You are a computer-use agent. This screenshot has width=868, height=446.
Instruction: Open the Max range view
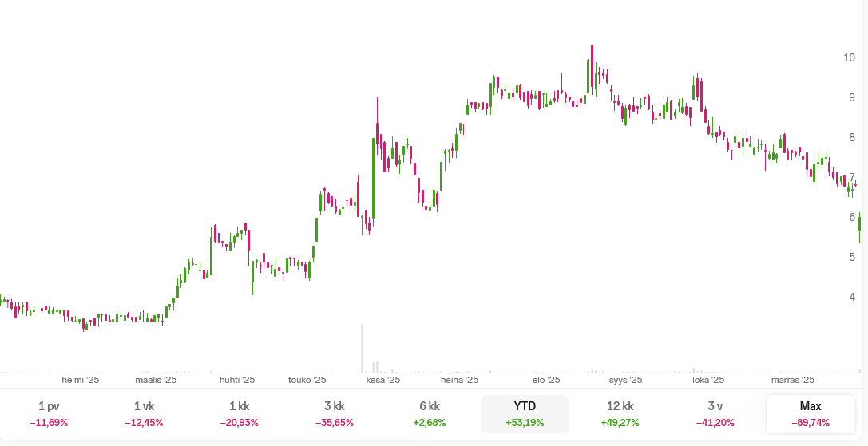(x=811, y=413)
